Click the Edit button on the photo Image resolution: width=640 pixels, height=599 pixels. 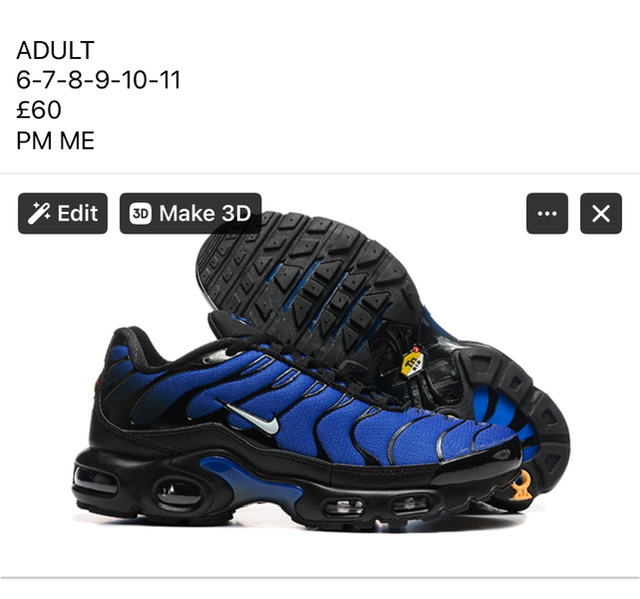(62, 213)
